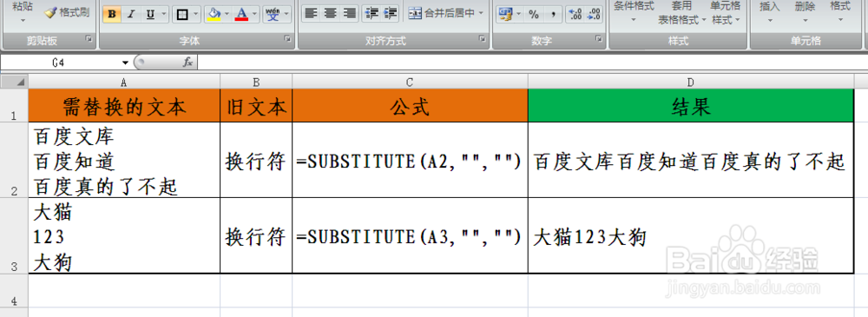
Task: Click 粘贴 paste button
Action: [x=23, y=12]
